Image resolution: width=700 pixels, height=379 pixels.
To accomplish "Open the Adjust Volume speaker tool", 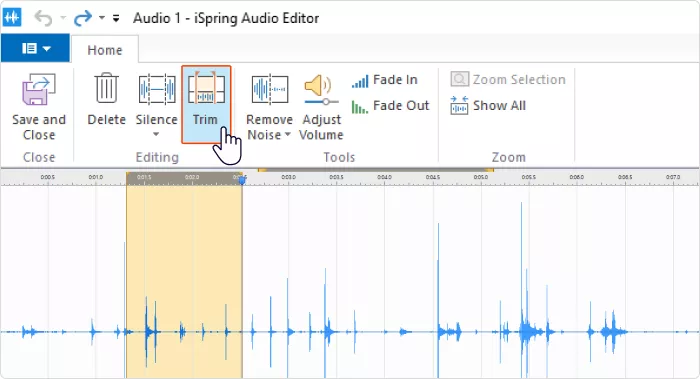I will pos(321,90).
